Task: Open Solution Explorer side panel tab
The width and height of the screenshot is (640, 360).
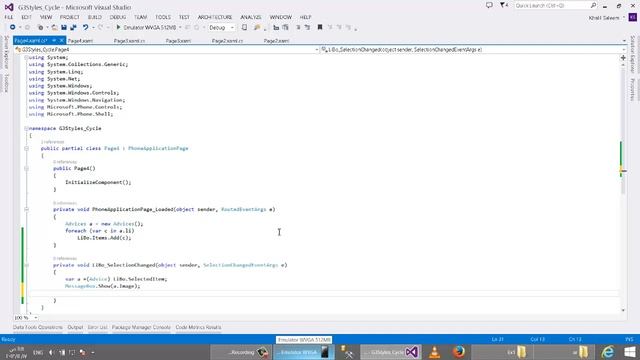Action: (x=632, y=54)
